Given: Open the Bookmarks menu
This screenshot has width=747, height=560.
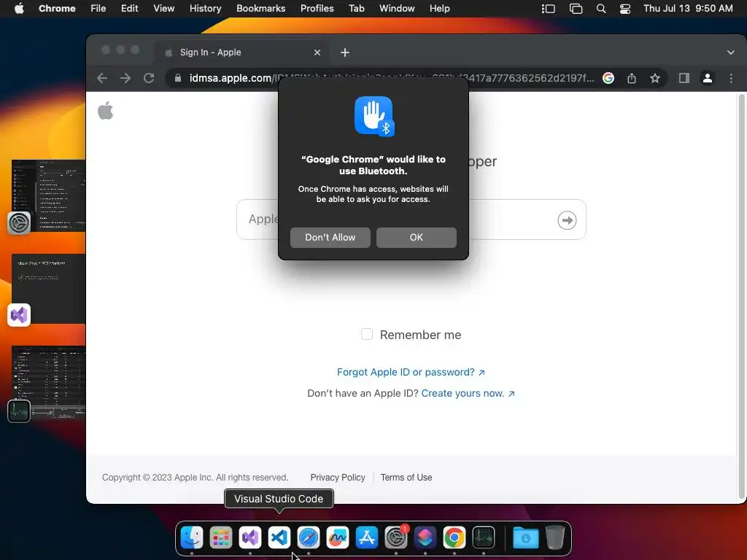Looking at the screenshot, I should [260, 9].
